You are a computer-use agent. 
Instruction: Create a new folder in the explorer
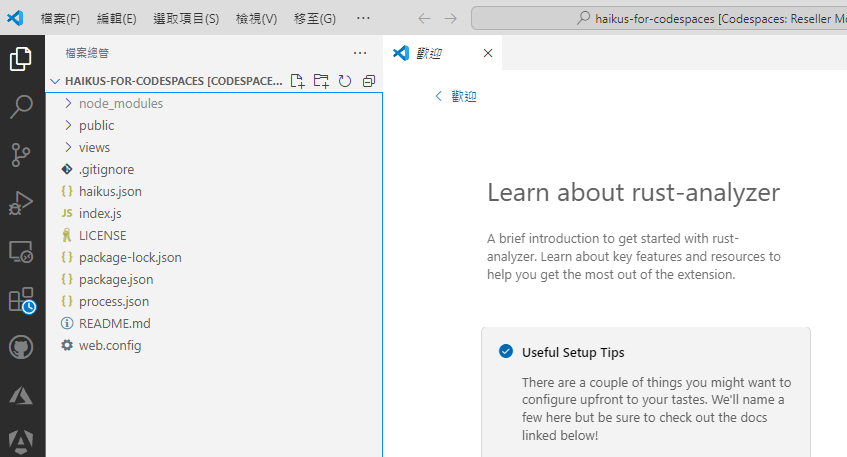[321, 81]
